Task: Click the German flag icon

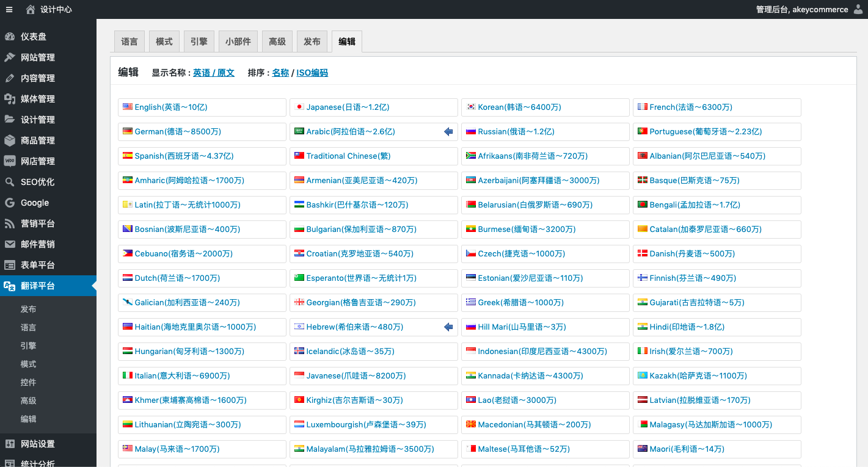Action: tap(128, 131)
